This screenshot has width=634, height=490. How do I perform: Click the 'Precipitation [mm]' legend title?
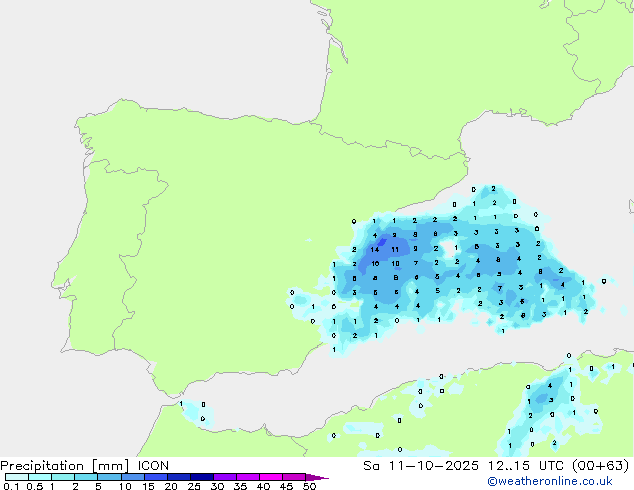tap(65, 466)
